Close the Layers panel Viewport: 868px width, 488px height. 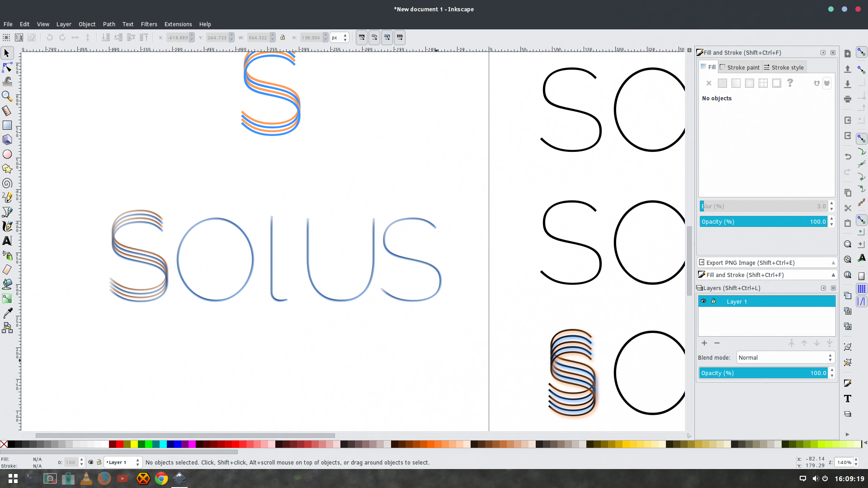833,288
